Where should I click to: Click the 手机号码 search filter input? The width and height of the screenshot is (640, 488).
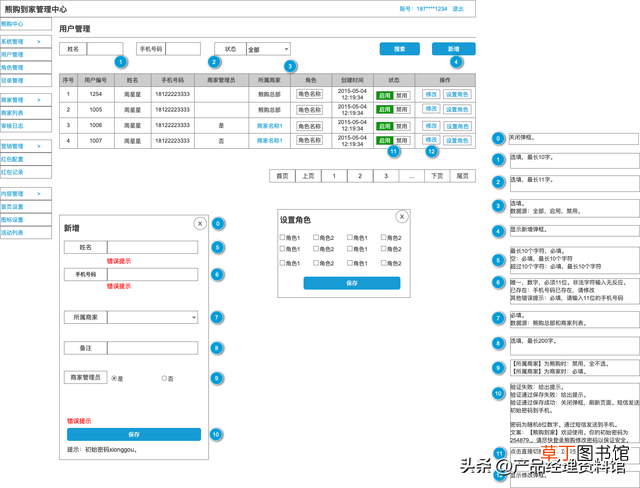point(183,49)
